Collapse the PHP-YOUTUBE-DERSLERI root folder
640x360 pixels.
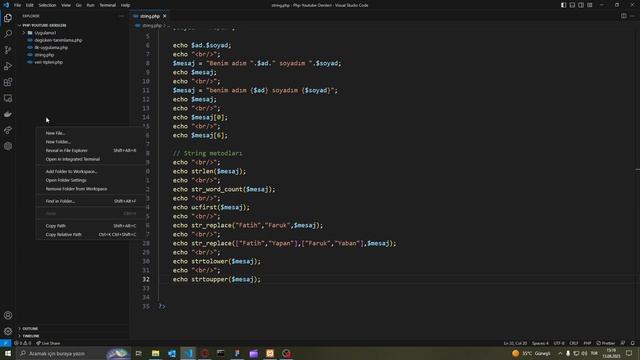pyautogui.click(x=44, y=25)
